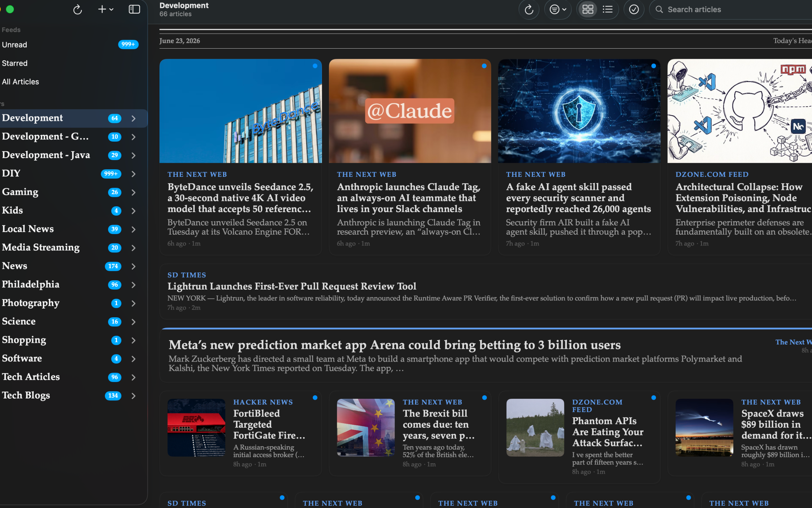Click unread dot on ByteDance card
Viewport: 812px width, 508px height.
[315, 66]
